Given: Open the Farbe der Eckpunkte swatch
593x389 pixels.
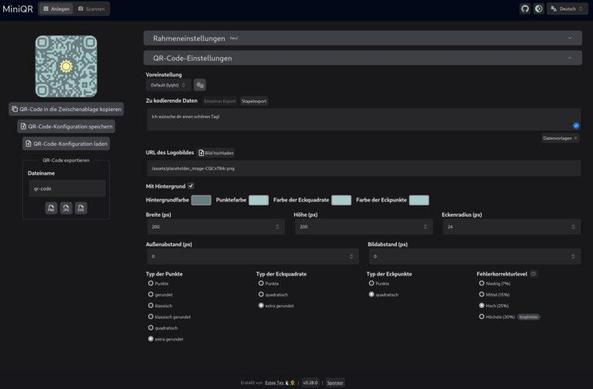Looking at the screenshot, I should 419,200.
